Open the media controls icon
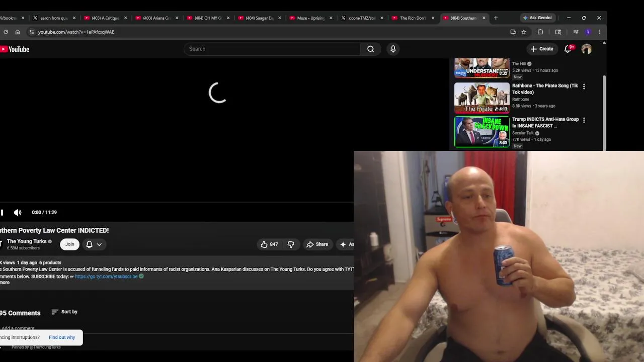 [x=576, y=32]
